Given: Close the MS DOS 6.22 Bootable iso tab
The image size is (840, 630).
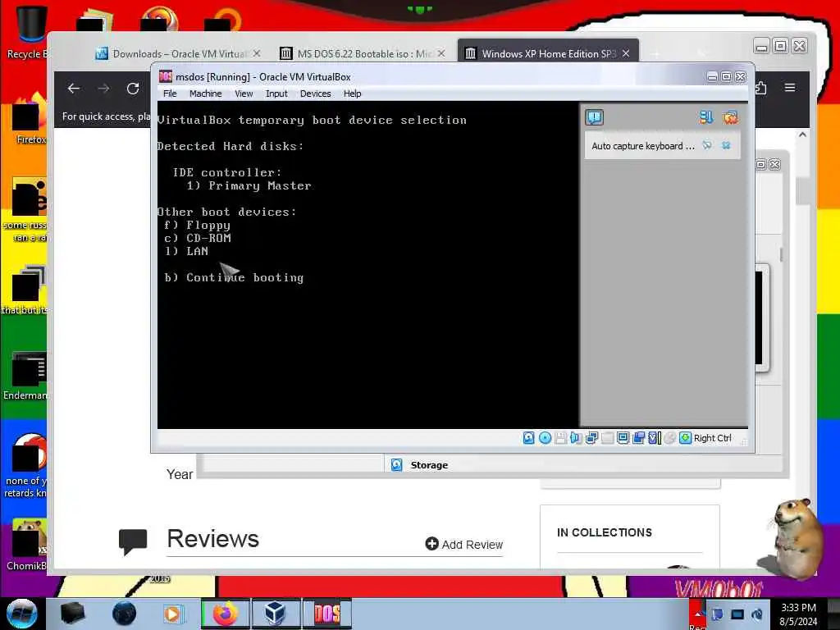Looking at the screenshot, I should click(x=441, y=53).
